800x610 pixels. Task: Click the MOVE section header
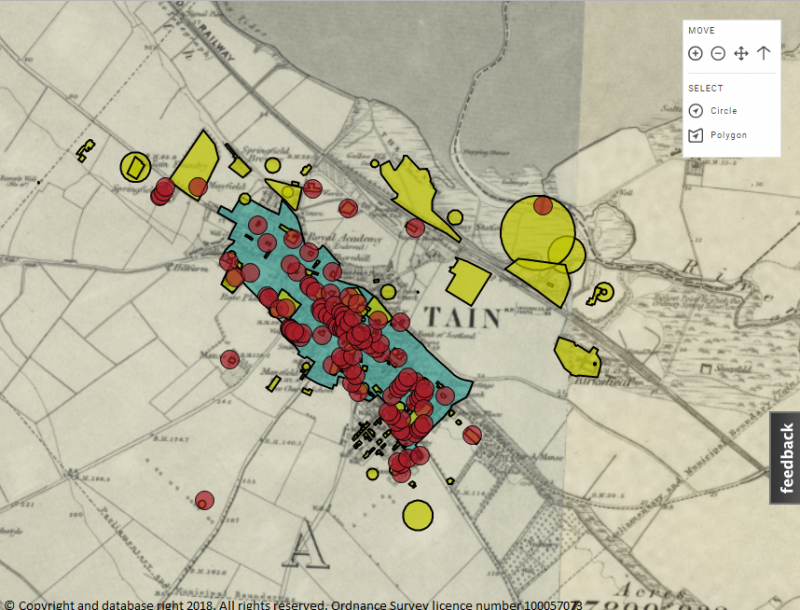(700, 30)
